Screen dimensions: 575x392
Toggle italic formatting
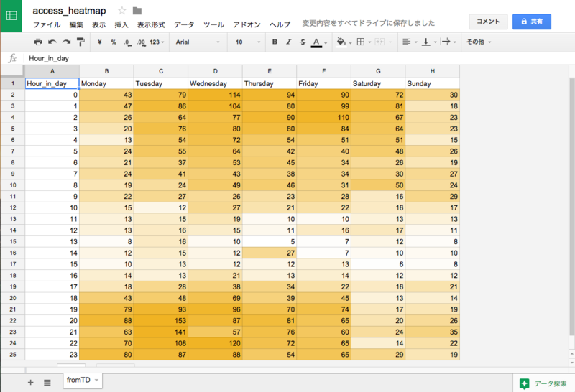click(x=289, y=42)
